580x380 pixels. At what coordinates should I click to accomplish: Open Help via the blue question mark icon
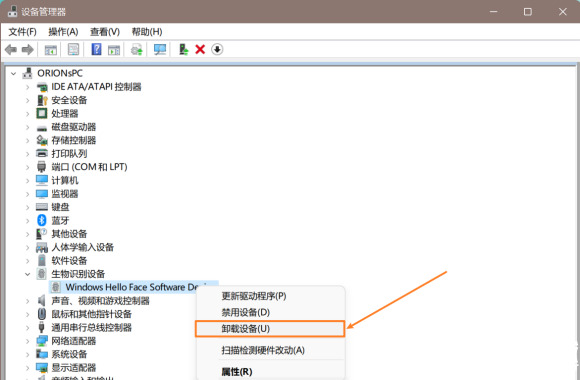(x=96, y=49)
